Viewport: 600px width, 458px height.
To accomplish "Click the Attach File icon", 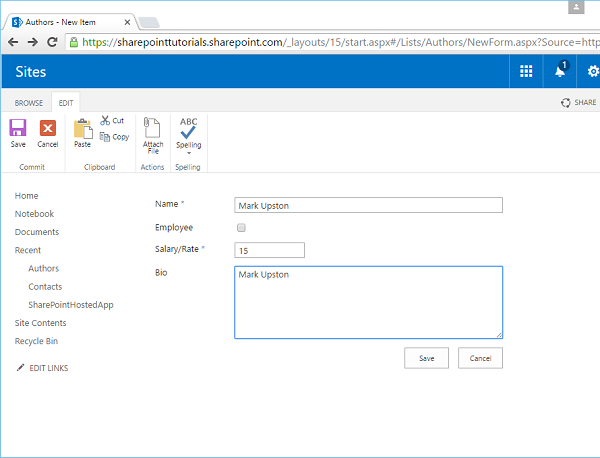I will (x=153, y=128).
